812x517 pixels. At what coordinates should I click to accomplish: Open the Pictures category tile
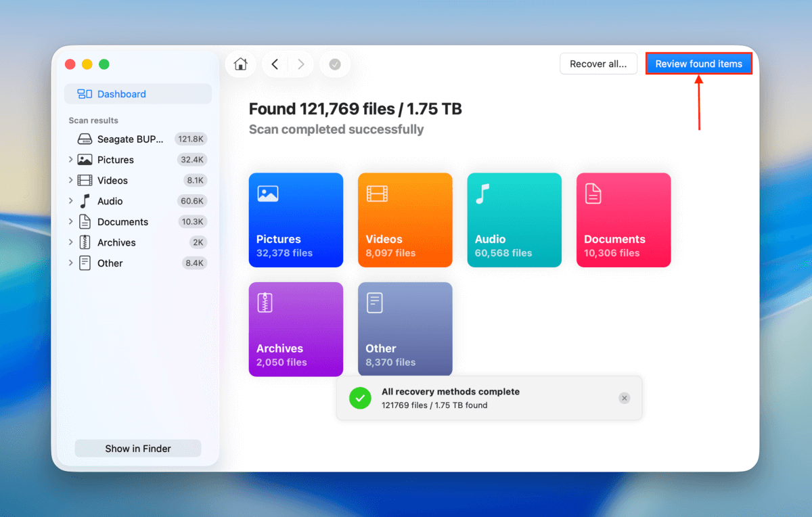296,220
